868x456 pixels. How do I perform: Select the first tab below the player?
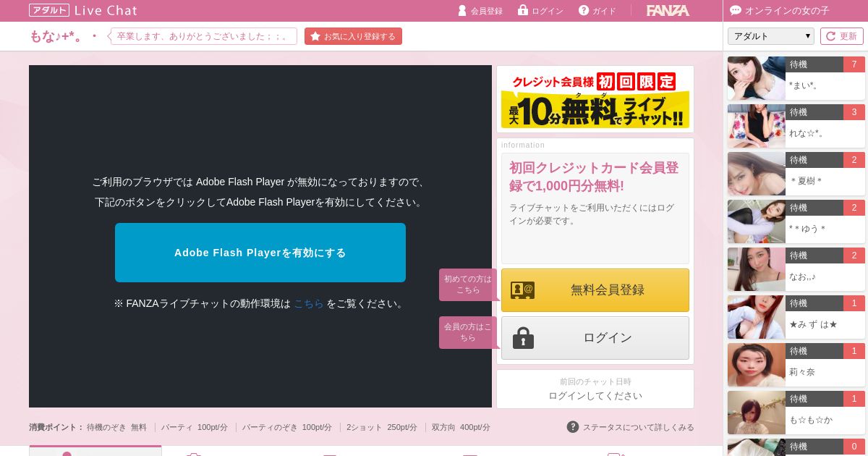tap(95, 451)
